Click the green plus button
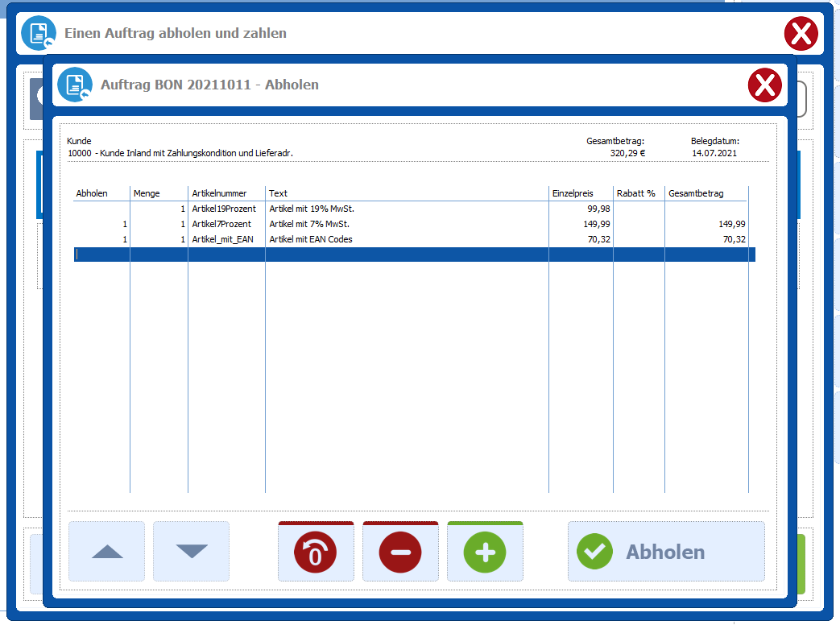This screenshot has width=840, height=625. pyautogui.click(x=485, y=553)
